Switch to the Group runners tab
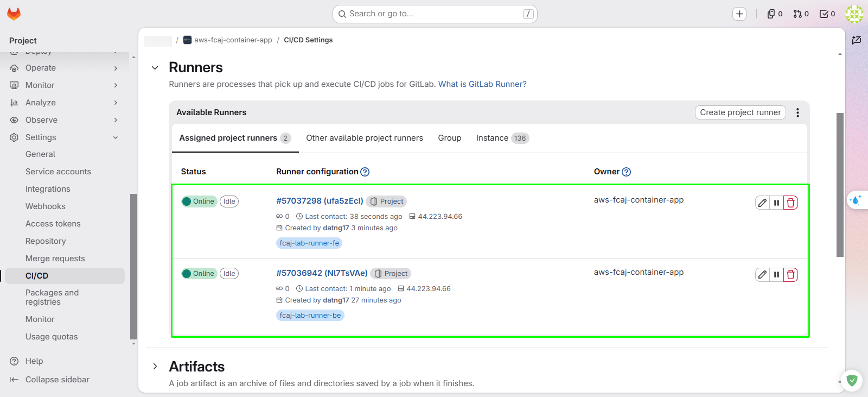The image size is (868, 397). pos(450,138)
